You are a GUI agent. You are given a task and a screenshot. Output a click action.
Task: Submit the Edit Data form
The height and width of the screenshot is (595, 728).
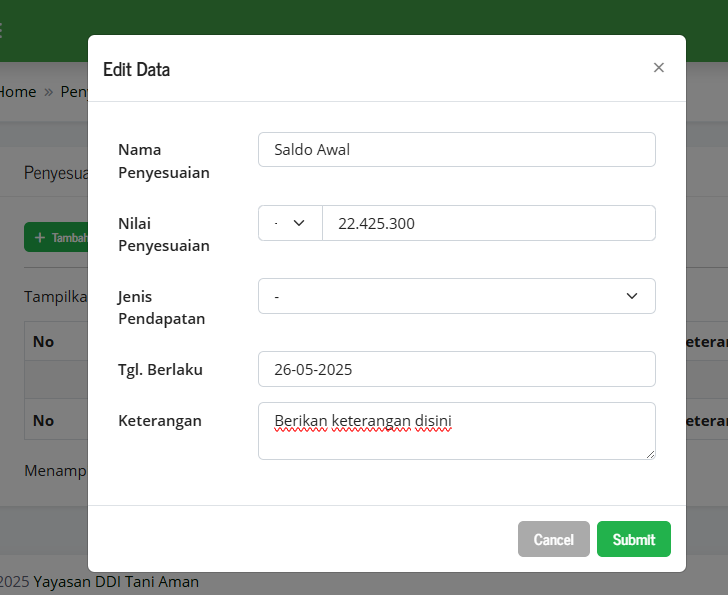(633, 539)
